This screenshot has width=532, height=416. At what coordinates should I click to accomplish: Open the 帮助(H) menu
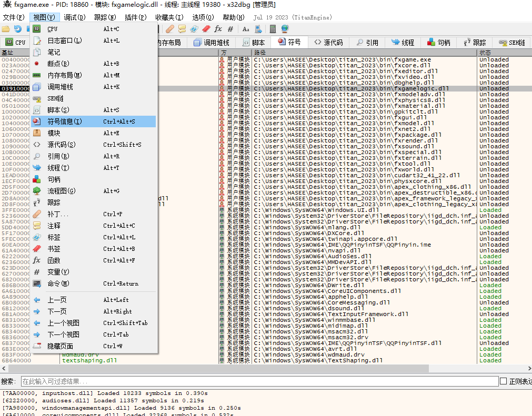pos(234,17)
